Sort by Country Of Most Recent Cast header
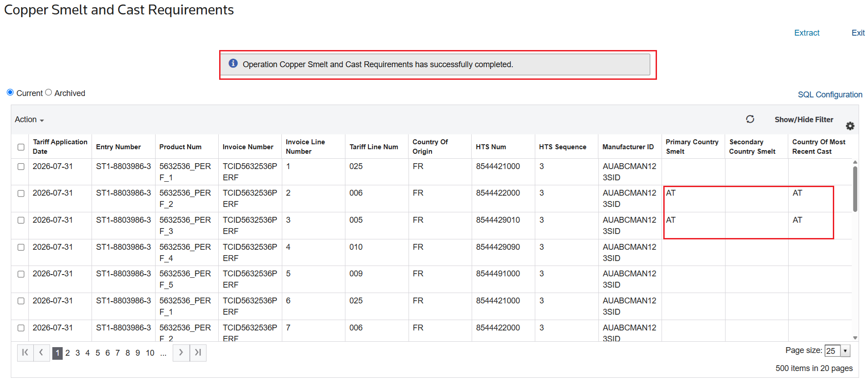Image resolution: width=868 pixels, height=385 pixels. coord(819,147)
